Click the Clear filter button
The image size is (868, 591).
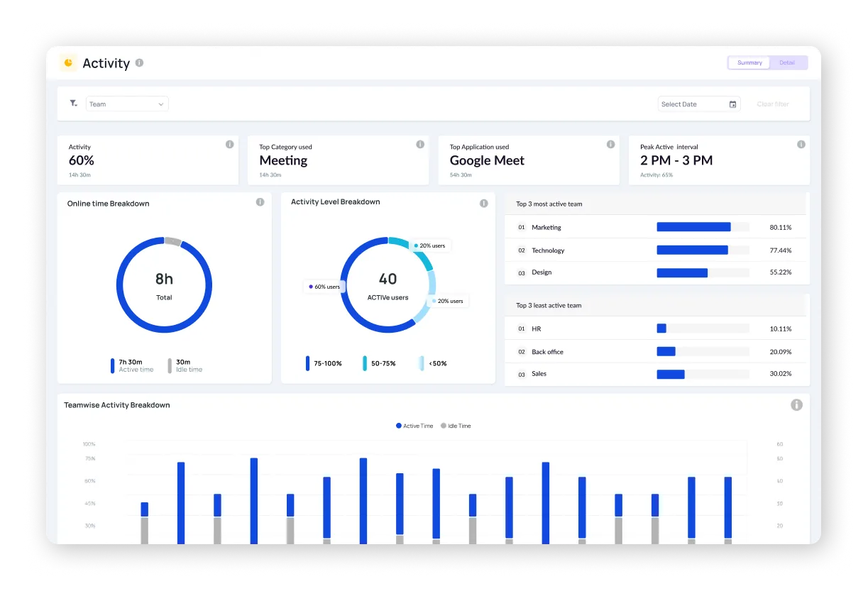773,104
